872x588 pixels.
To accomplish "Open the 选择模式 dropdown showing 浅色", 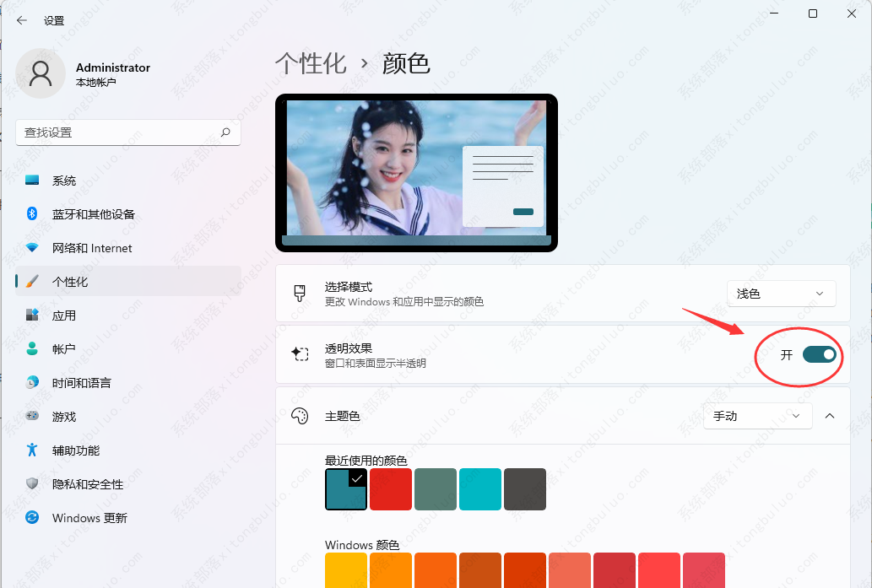I will pyautogui.click(x=781, y=294).
